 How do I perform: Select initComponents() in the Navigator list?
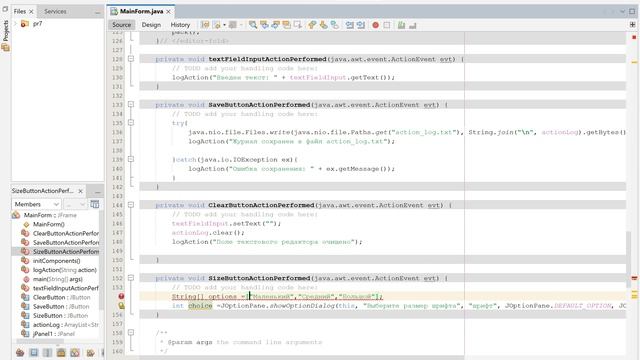point(56,261)
